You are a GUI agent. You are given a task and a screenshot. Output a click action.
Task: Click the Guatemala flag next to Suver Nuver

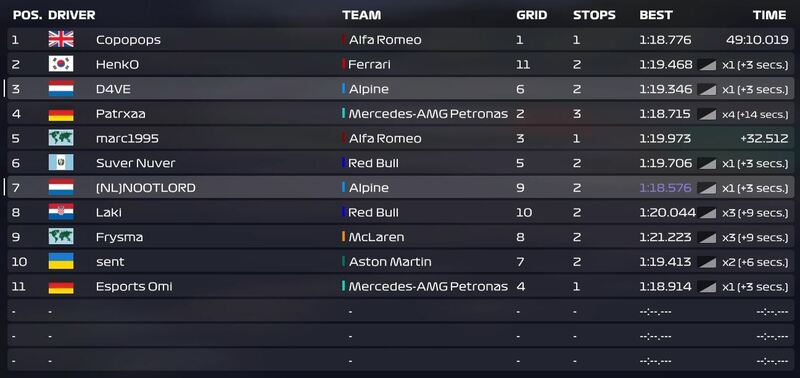pos(61,163)
